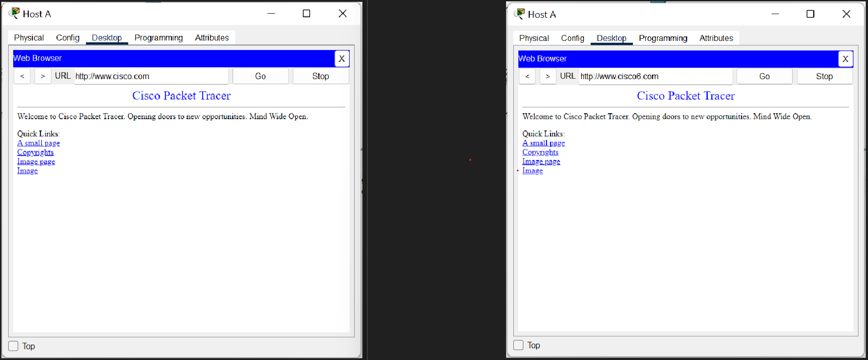Minimize the left Host A window
The height and width of the screenshot is (360, 868).
[x=271, y=14]
